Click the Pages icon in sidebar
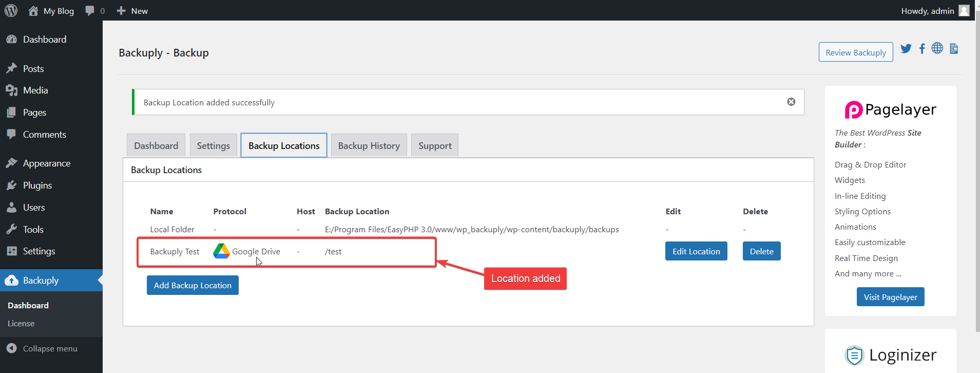This screenshot has width=980, height=373. 11,113
